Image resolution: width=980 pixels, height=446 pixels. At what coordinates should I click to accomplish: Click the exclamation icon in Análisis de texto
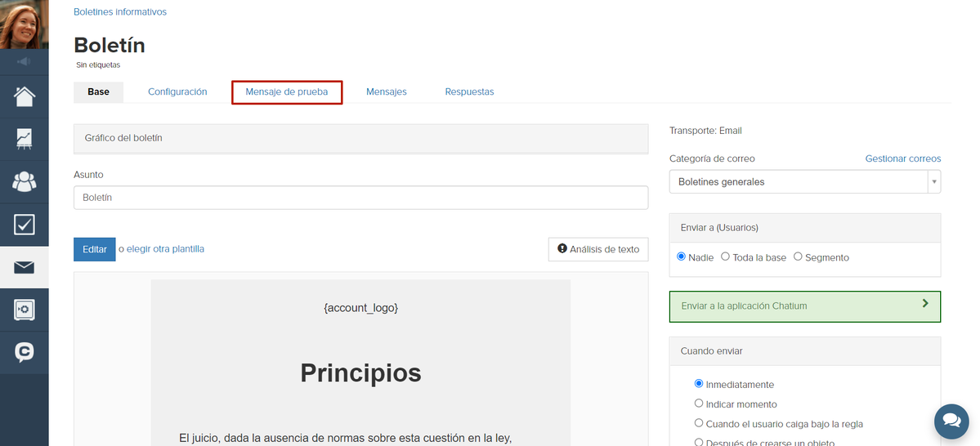[x=562, y=248]
